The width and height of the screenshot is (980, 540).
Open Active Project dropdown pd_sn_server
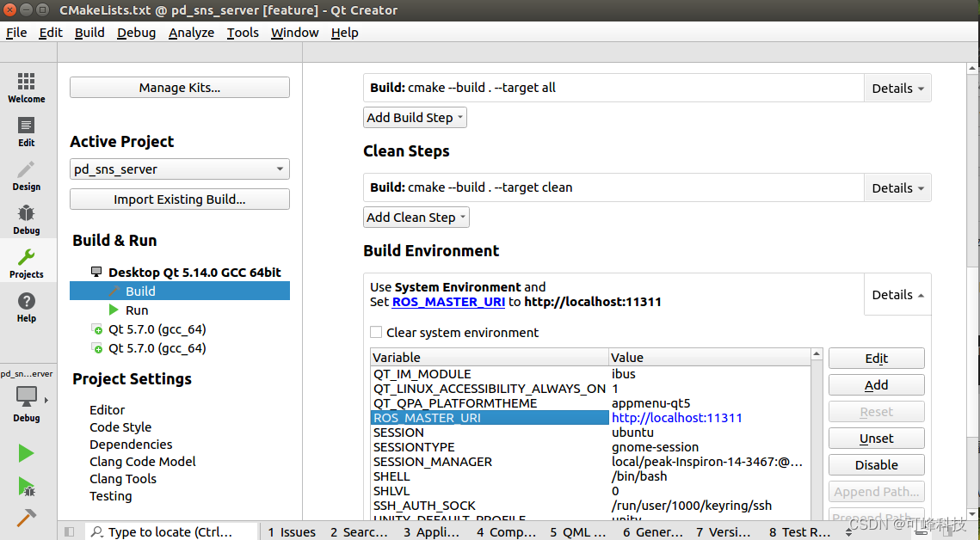(x=179, y=169)
